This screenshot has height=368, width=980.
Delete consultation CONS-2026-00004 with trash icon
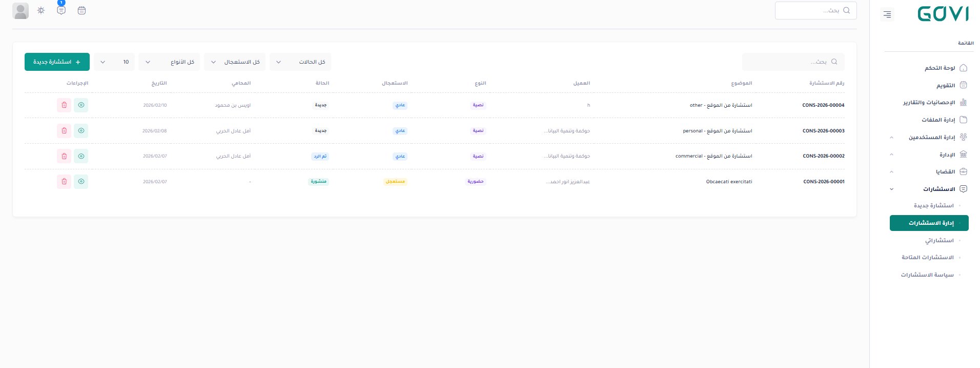pyautogui.click(x=64, y=105)
